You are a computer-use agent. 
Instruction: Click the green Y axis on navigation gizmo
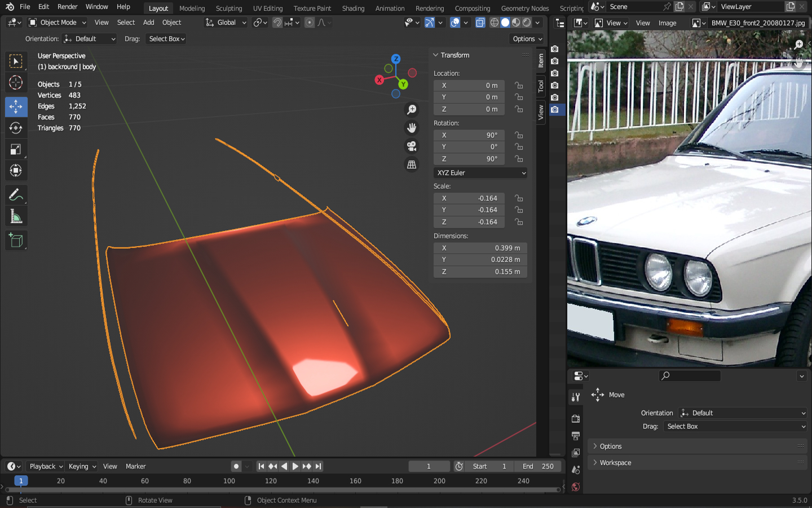click(x=403, y=85)
